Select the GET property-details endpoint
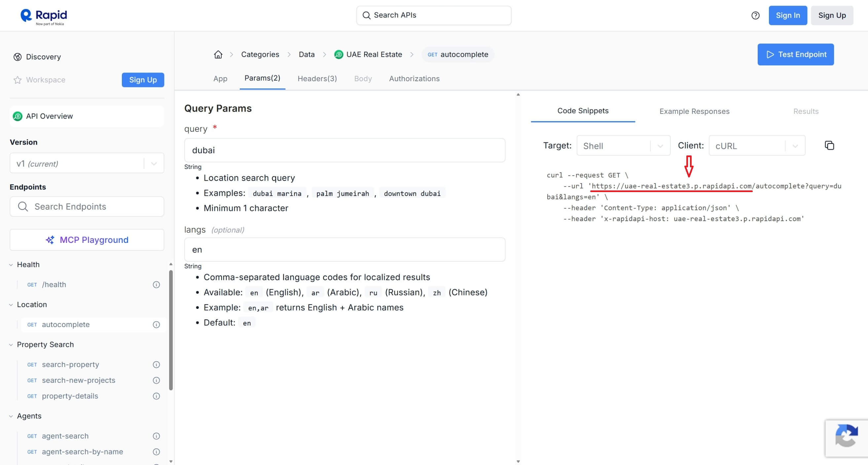Screen dimensions: 868x465 [70, 396]
